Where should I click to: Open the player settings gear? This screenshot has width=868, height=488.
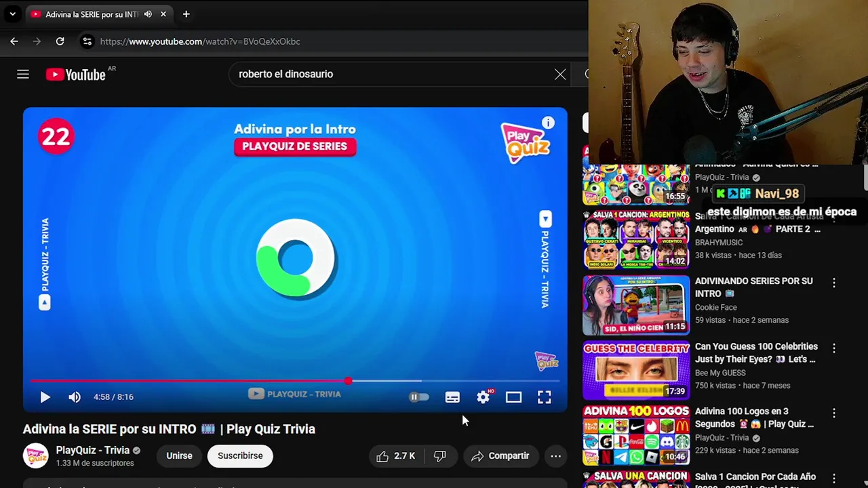pos(483,397)
